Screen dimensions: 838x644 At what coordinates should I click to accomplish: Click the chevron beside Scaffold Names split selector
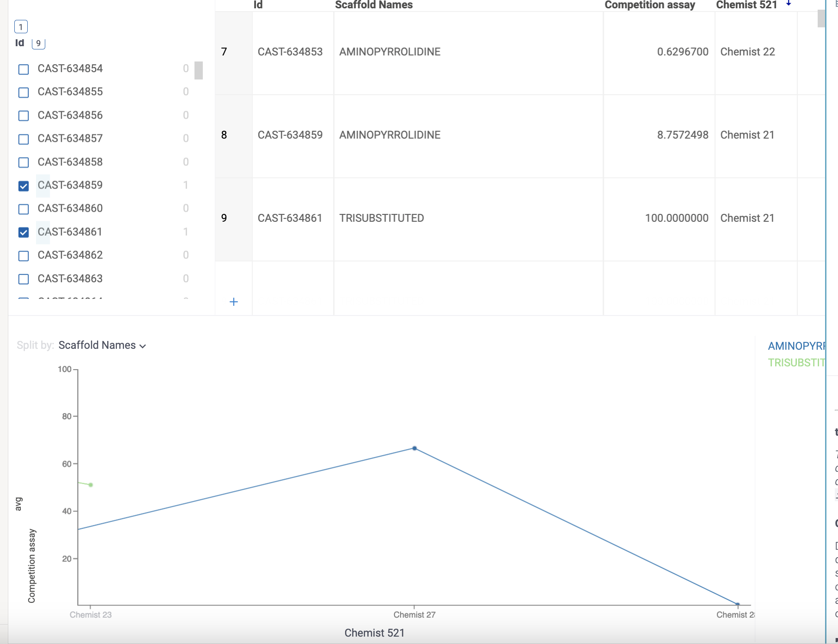coord(142,346)
